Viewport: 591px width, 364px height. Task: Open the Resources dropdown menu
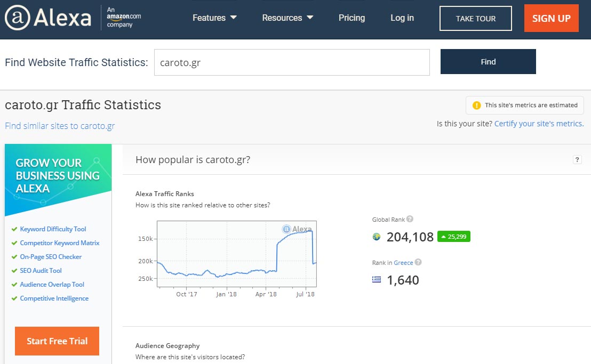coord(287,18)
